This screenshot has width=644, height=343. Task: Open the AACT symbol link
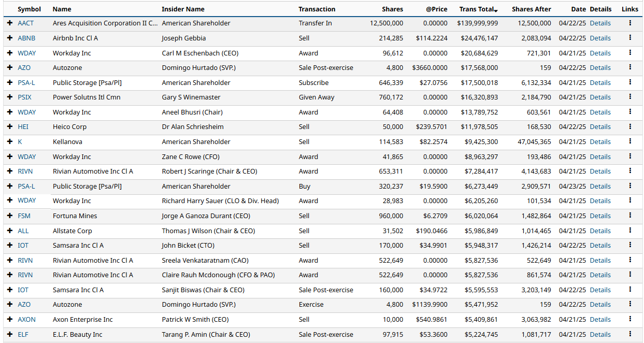[x=26, y=23]
